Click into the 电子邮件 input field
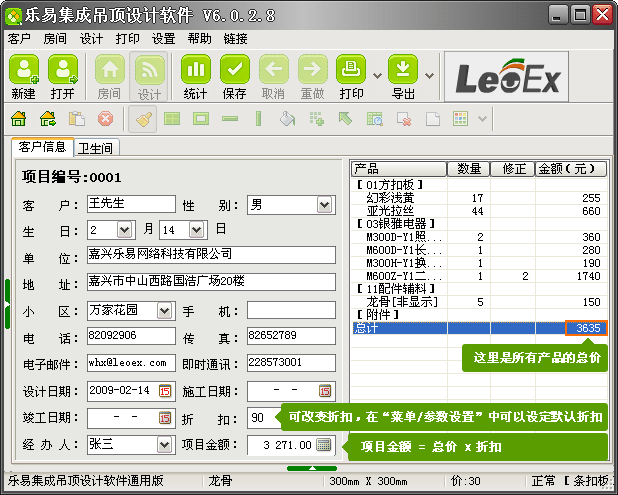Screen dimensions: 618x495 (130, 363)
